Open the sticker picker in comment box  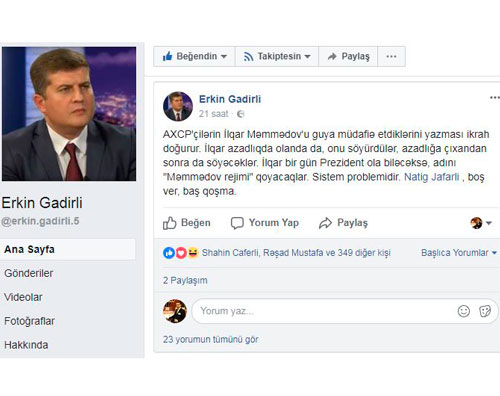click(x=485, y=311)
